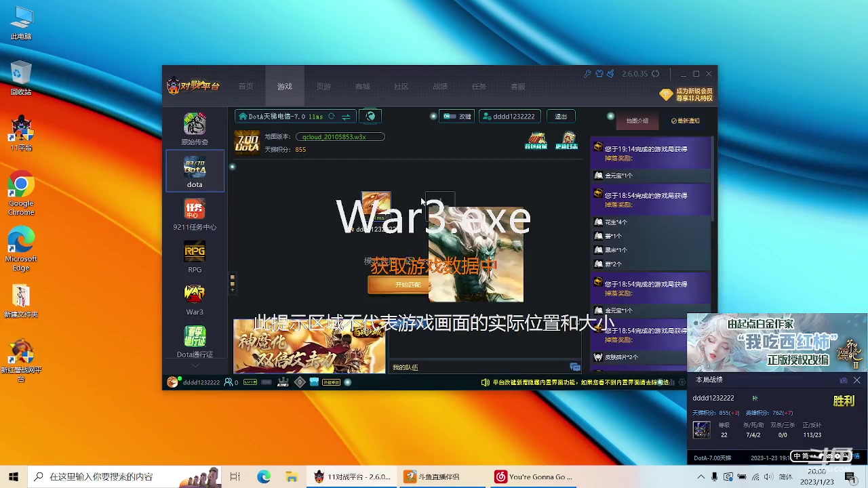Open the skin shirt icon in title bar
This screenshot has width=868, height=488.
[x=599, y=74]
